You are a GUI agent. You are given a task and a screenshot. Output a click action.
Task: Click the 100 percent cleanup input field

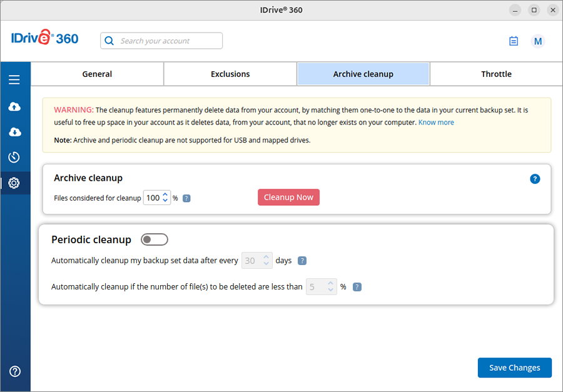click(157, 198)
